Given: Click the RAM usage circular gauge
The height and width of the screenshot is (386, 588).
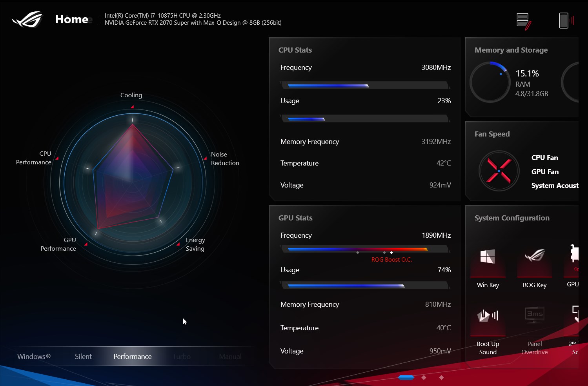Looking at the screenshot, I should tap(490, 82).
